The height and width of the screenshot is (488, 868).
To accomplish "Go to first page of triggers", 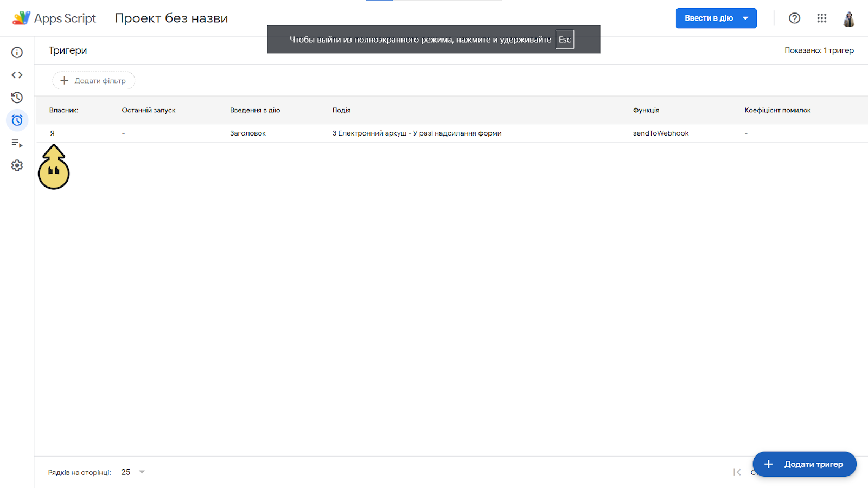I will click(x=737, y=472).
